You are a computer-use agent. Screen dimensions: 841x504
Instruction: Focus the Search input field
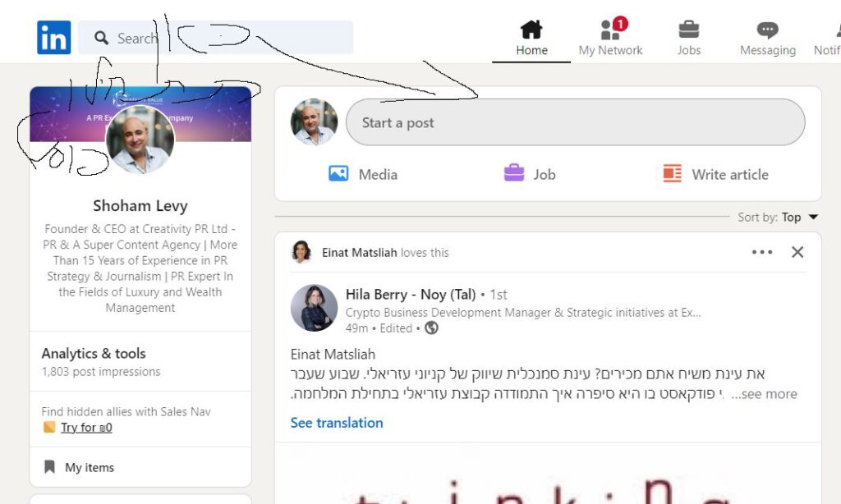(x=216, y=38)
